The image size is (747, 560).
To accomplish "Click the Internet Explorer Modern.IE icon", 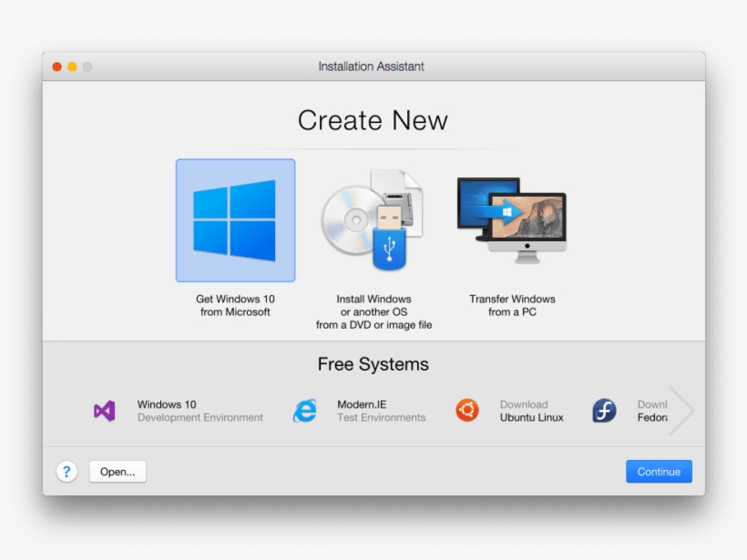I will tap(305, 411).
